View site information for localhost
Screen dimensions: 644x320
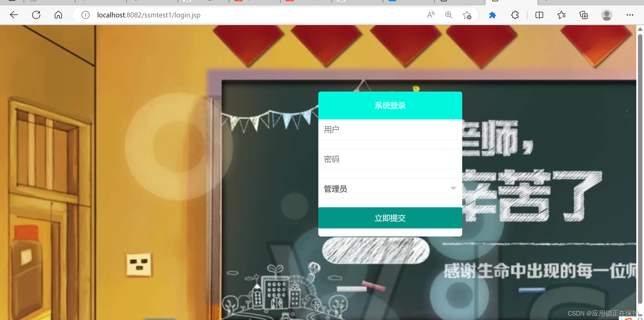(85, 15)
